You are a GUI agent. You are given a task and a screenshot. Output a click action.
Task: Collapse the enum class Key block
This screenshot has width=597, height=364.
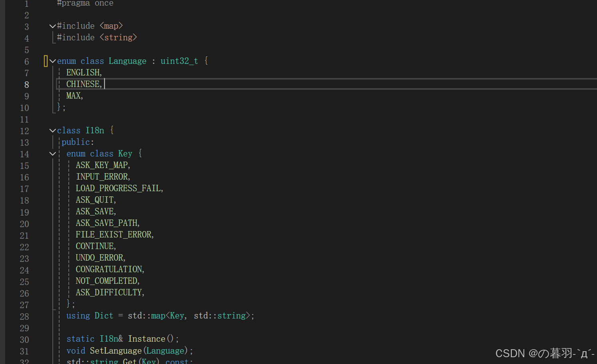click(52, 154)
